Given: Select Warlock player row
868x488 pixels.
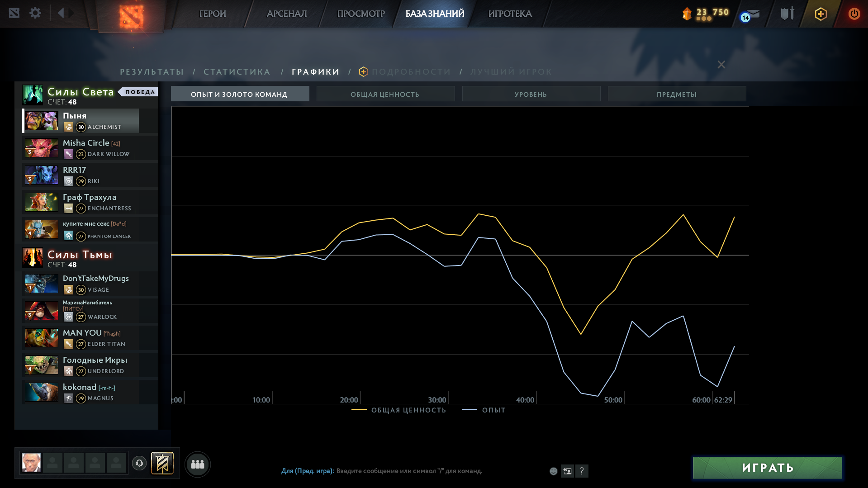Looking at the screenshot, I should coord(90,311).
